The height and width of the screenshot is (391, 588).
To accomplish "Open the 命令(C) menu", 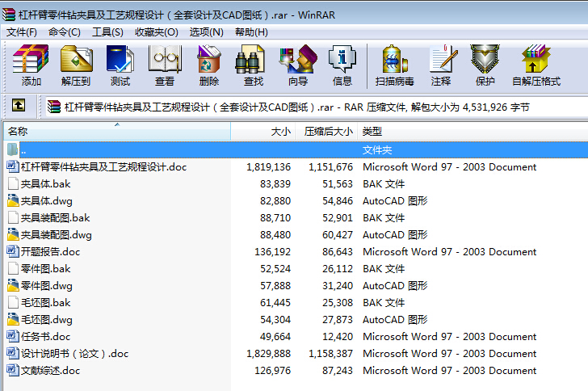I will [x=64, y=32].
